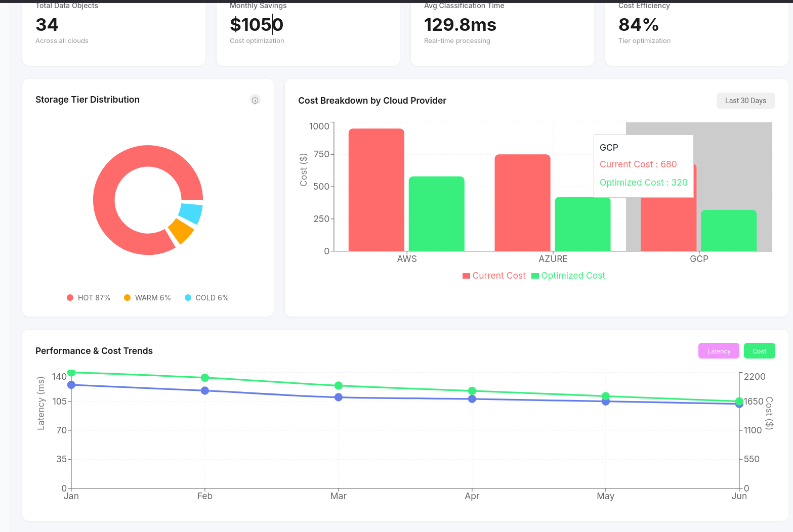Click the Jan point on the green cost line
Screen dimensions: 793x532
pyautogui.click(x=71, y=372)
